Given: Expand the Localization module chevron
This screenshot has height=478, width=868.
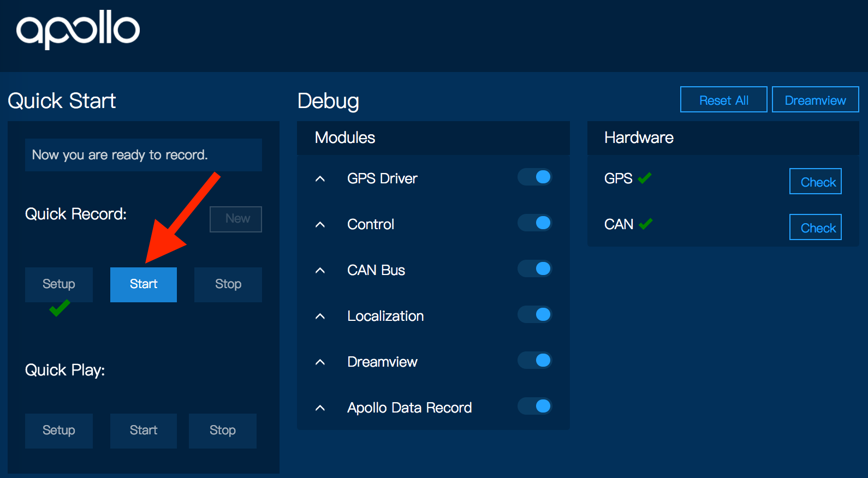Looking at the screenshot, I should (x=320, y=316).
